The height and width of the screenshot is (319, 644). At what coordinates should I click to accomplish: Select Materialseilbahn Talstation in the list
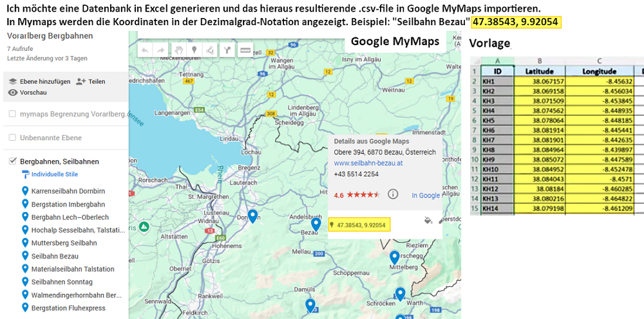[x=73, y=269]
